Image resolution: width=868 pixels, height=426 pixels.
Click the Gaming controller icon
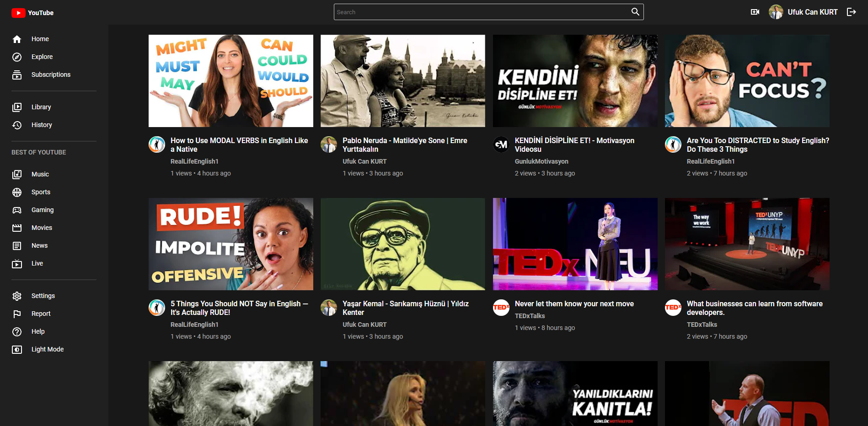click(x=17, y=210)
